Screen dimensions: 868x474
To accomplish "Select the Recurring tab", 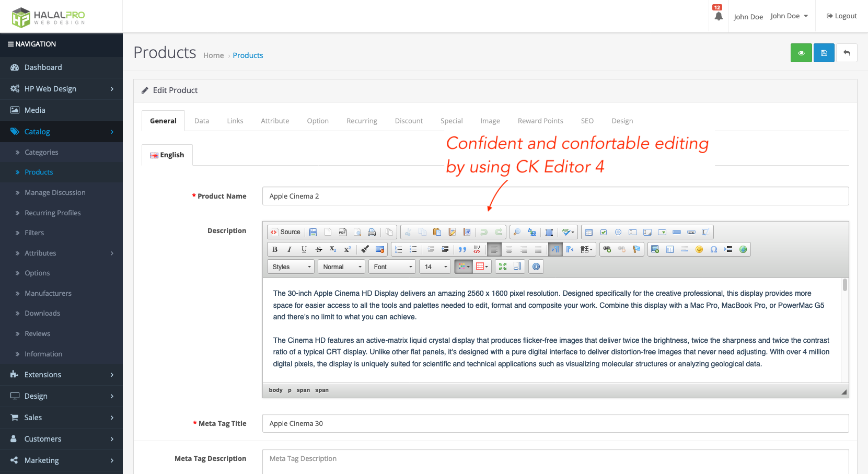I will (x=362, y=121).
